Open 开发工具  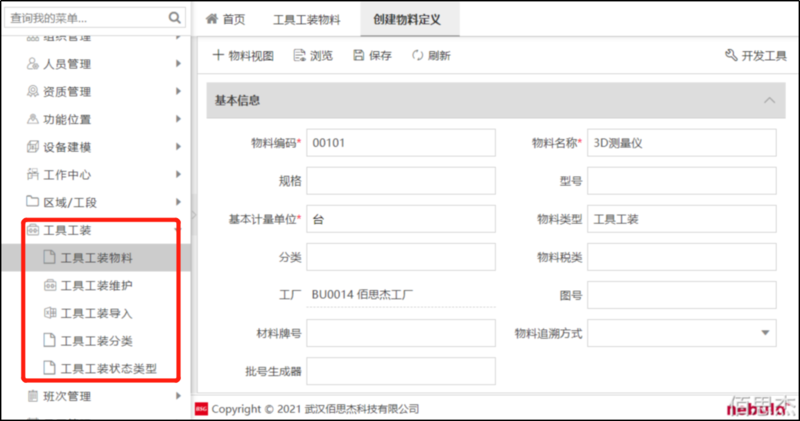[756, 55]
